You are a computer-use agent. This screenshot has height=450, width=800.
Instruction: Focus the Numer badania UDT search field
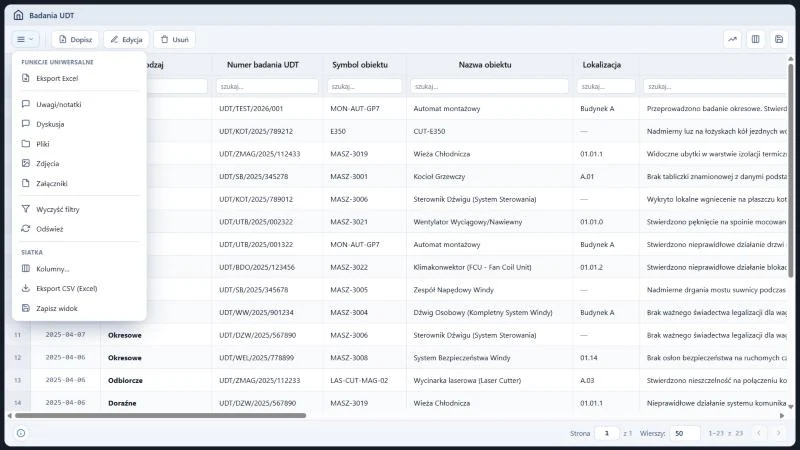click(x=267, y=86)
